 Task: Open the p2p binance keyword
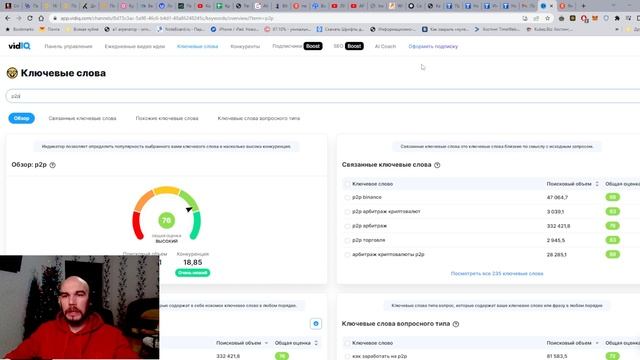[367, 197]
